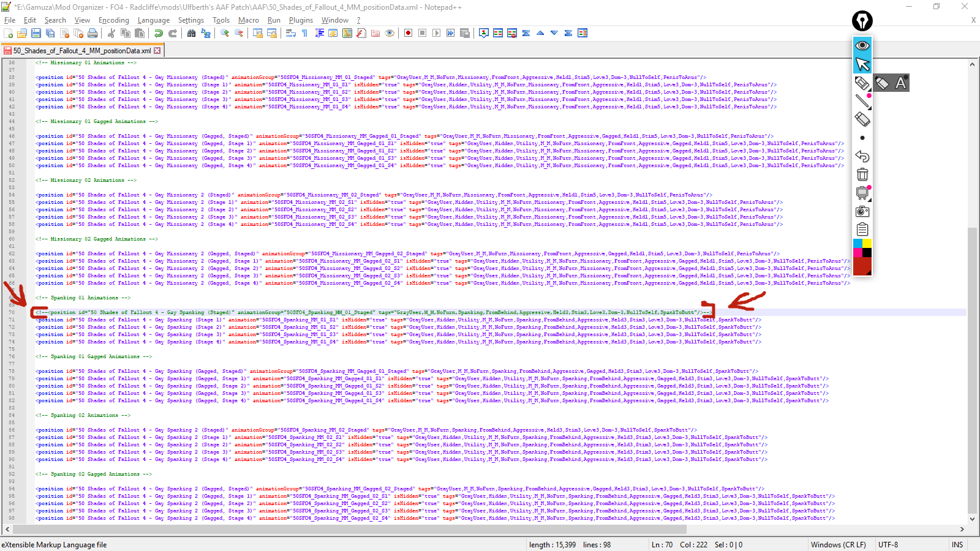
Task: Toggle show all characters pilcrow icon
Action: (305, 33)
